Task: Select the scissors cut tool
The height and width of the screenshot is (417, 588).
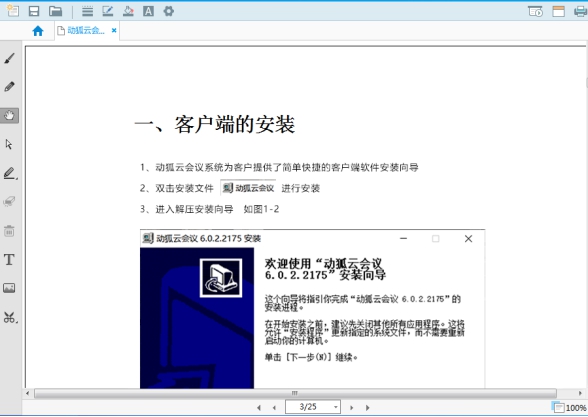Action: (10, 317)
